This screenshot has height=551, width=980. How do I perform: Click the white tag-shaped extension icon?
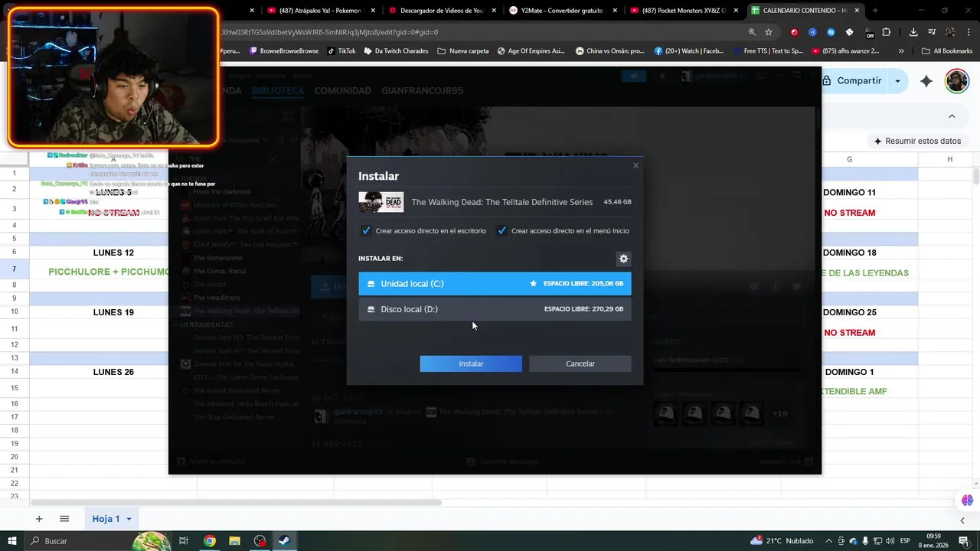click(849, 32)
